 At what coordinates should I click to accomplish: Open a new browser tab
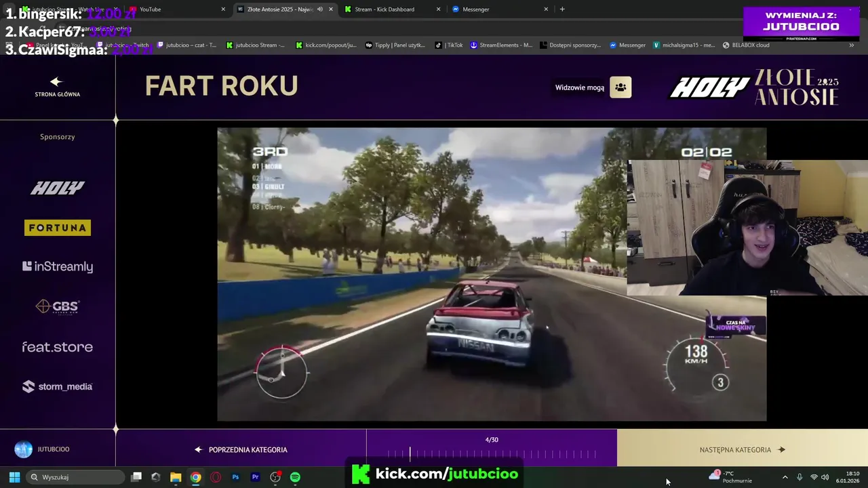click(562, 9)
